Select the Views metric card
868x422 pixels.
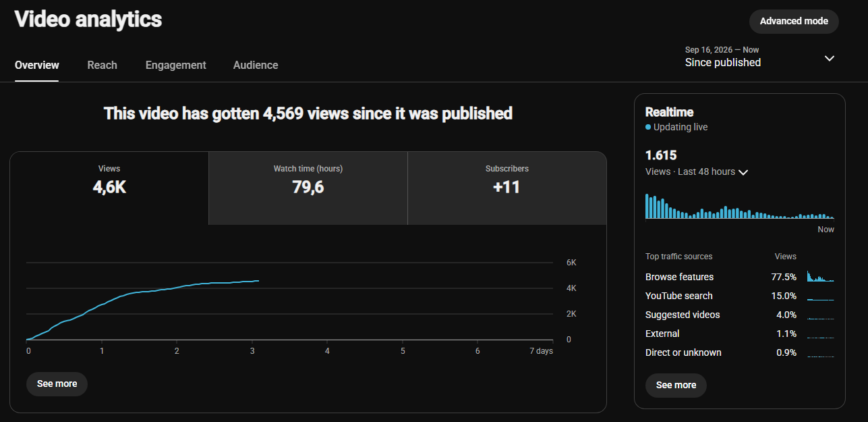(x=109, y=188)
